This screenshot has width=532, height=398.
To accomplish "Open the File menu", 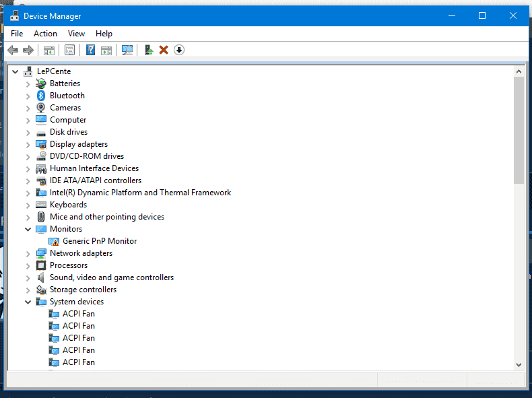I will pos(17,34).
